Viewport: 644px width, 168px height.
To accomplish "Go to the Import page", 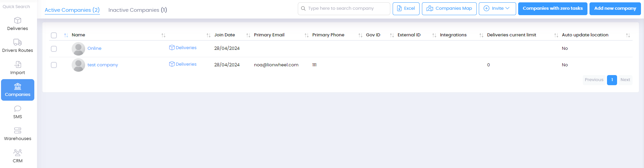I will click(x=17, y=68).
